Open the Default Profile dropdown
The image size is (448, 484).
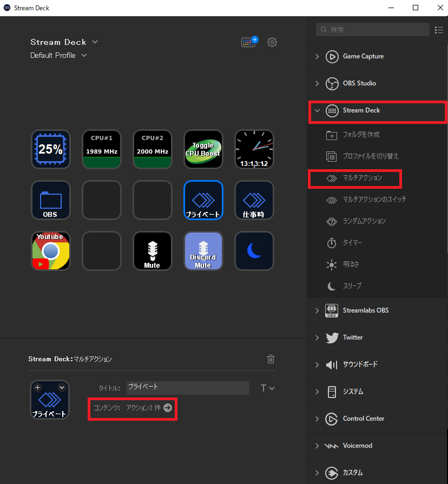84,55
